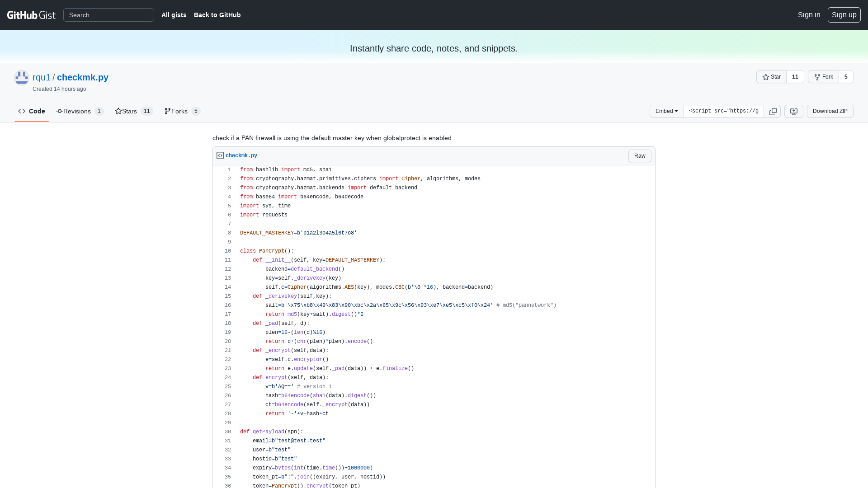
Task: Click the gist search field
Action: coord(108,15)
